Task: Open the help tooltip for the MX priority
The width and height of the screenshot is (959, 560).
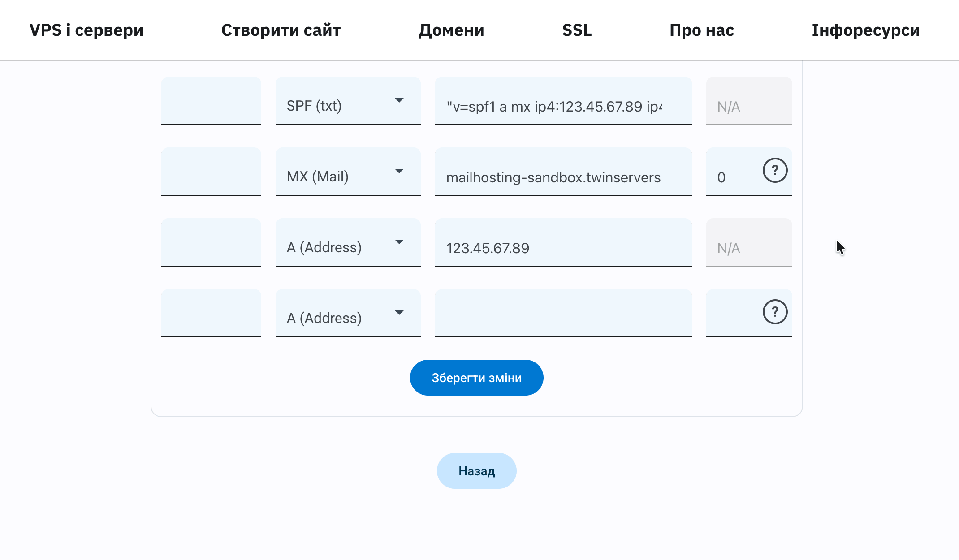Action: [775, 170]
